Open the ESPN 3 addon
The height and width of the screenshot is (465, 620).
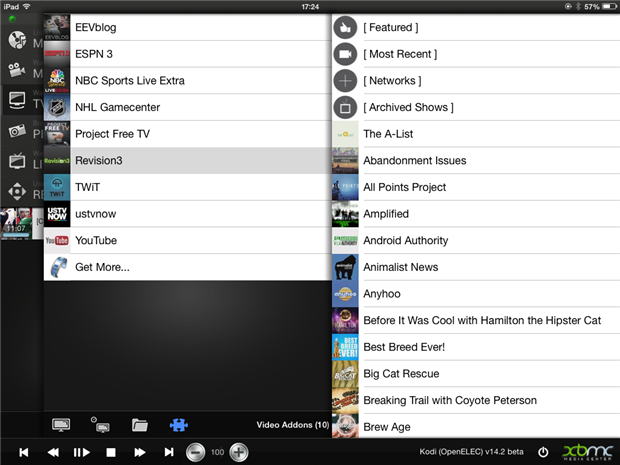pos(187,54)
